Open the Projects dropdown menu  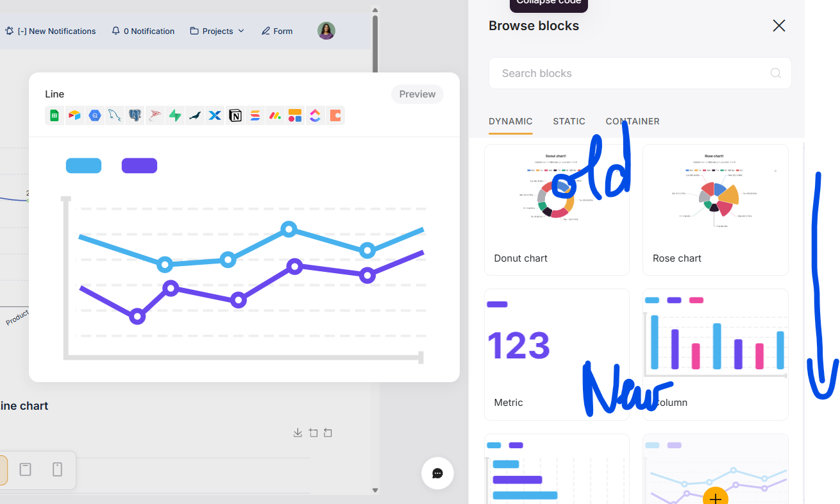(217, 31)
